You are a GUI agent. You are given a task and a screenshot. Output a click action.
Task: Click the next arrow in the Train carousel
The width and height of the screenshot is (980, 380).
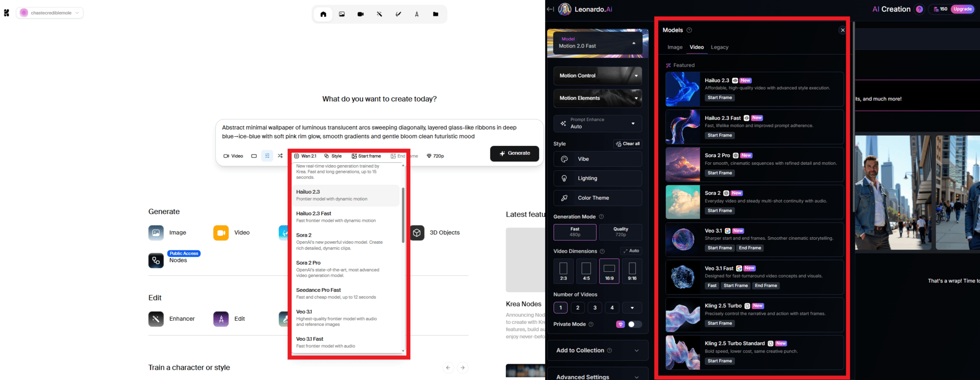click(x=462, y=368)
